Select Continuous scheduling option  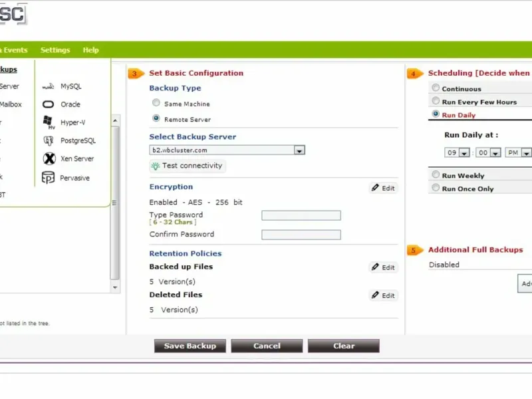[436, 88]
